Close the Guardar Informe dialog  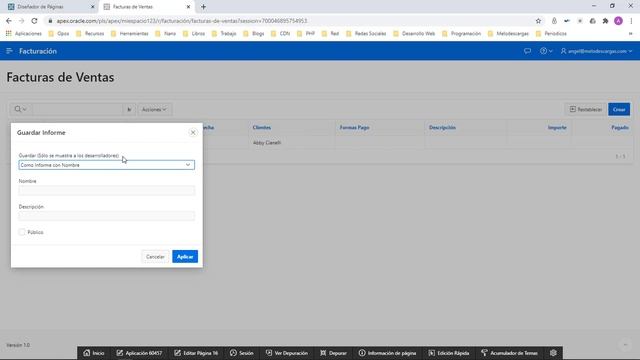coord(193,133)
